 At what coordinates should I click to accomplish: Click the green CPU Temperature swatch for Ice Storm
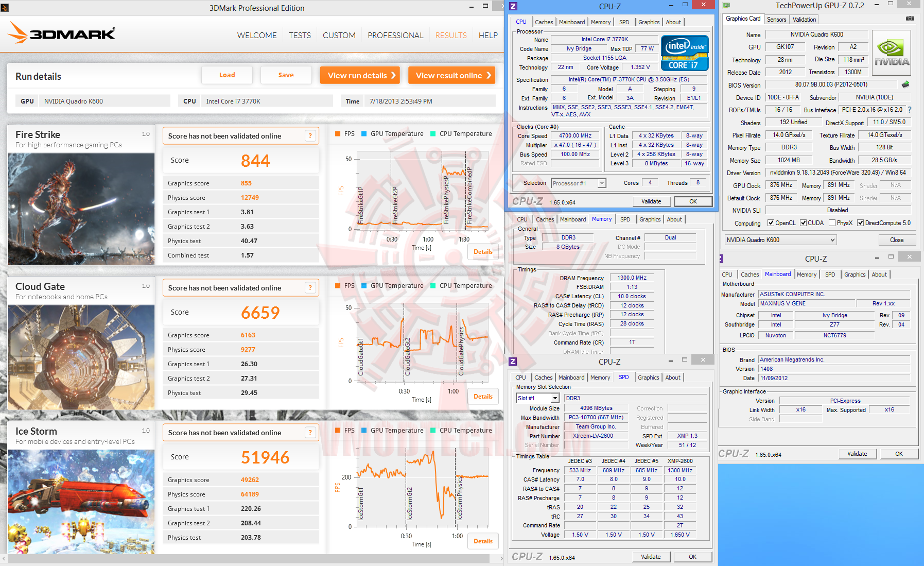(433, 431)
